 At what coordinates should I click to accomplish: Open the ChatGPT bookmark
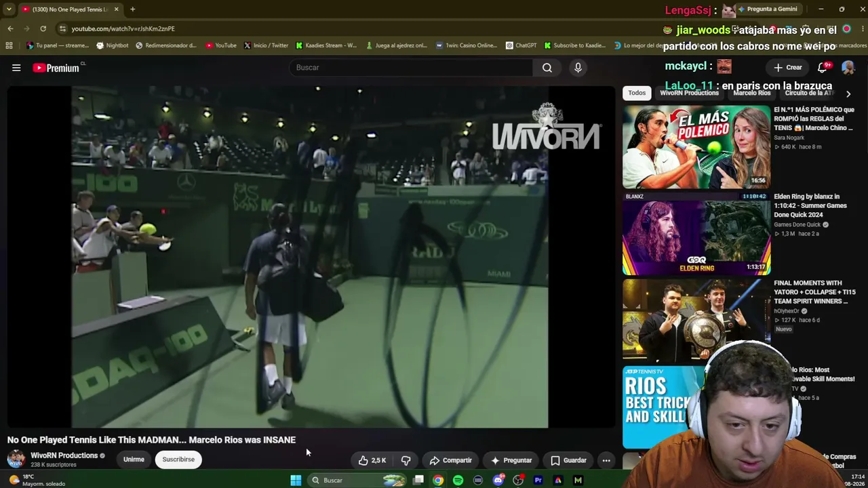click(521, 45)
